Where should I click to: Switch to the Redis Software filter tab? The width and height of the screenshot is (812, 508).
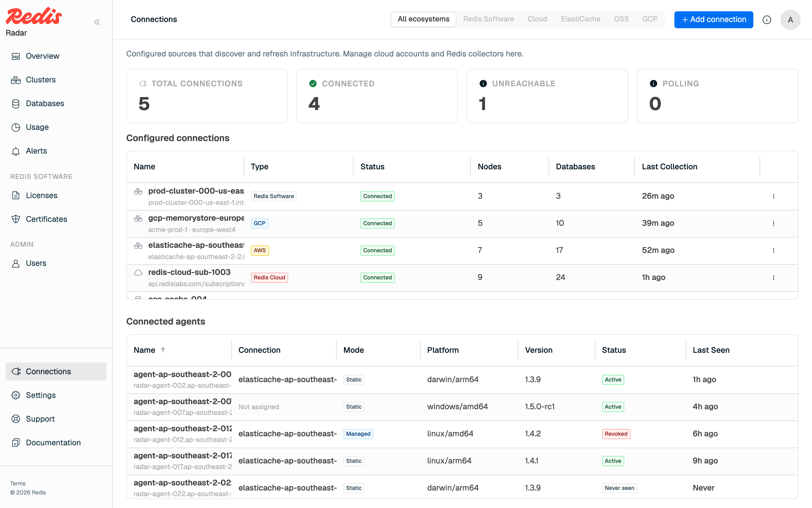[x=488, y=19]
